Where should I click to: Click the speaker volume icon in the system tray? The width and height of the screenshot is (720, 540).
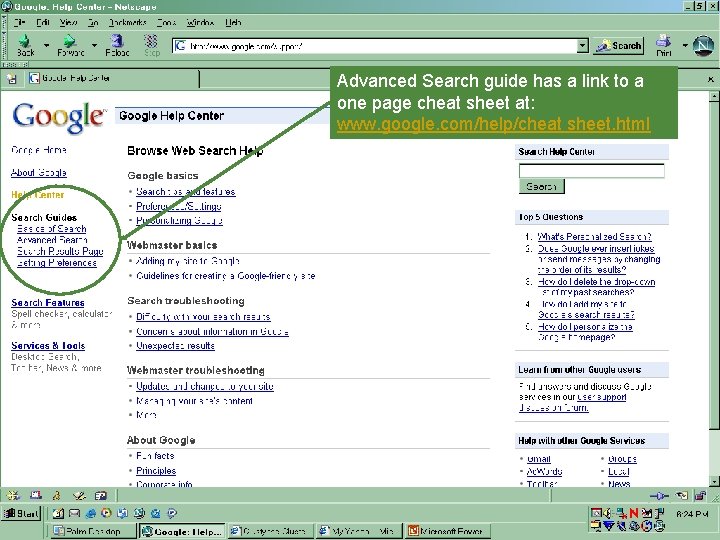tap(608, 513)
